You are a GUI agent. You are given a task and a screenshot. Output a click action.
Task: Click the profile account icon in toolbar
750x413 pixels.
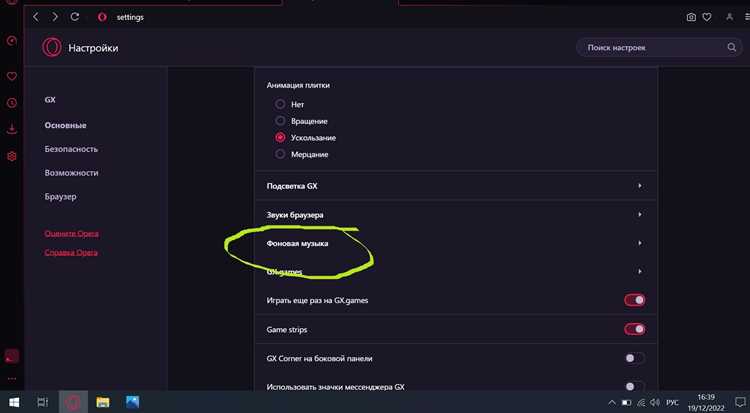tap(729, 17)
